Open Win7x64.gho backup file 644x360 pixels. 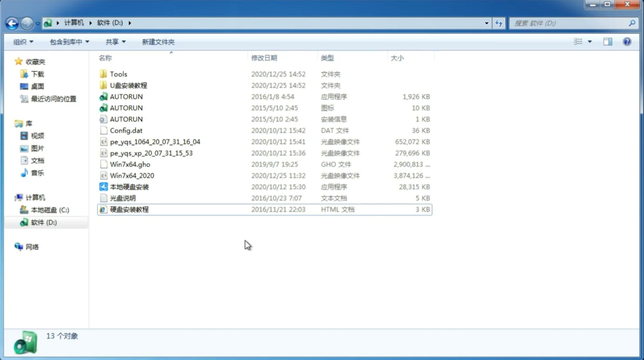tap(130, 164)
